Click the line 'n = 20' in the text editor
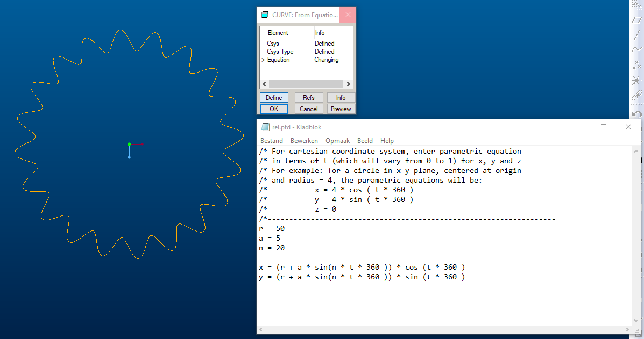Viewport: 644px width, 339px height. coord(272,248)
